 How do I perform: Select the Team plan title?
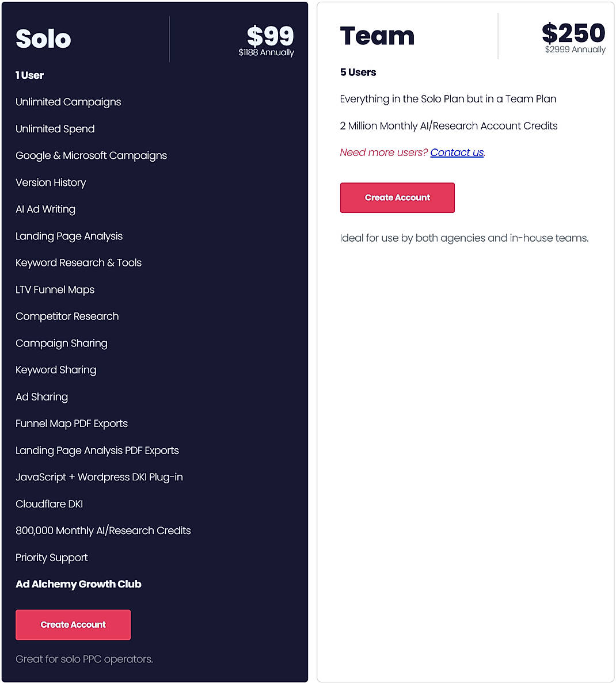[377, 36]
